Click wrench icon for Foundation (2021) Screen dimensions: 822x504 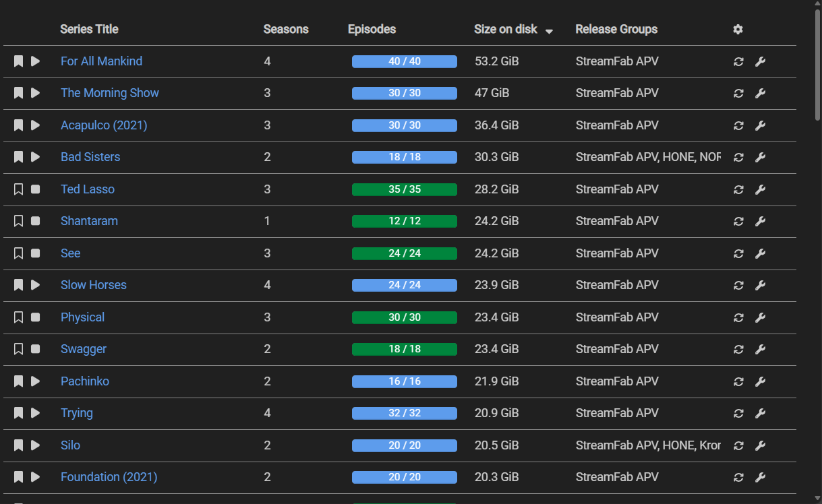point(760,477)
